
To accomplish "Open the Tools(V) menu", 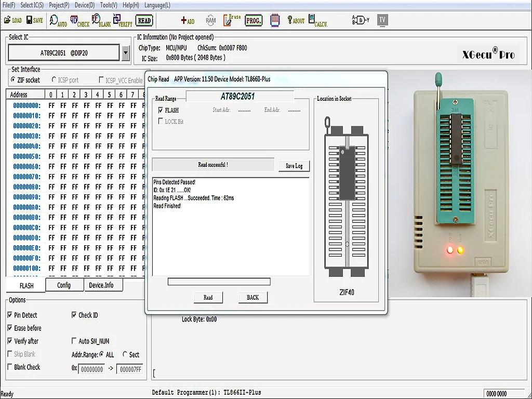I will click(109, 5).
